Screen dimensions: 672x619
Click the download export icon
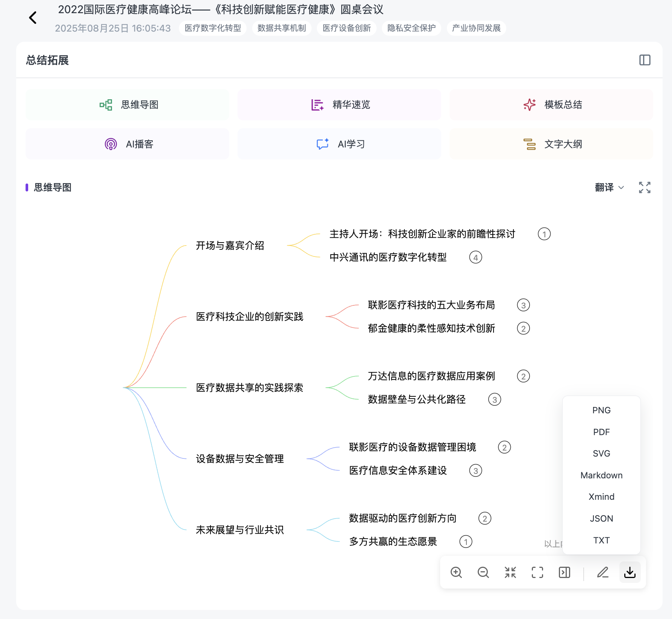(x=630, y=572)
